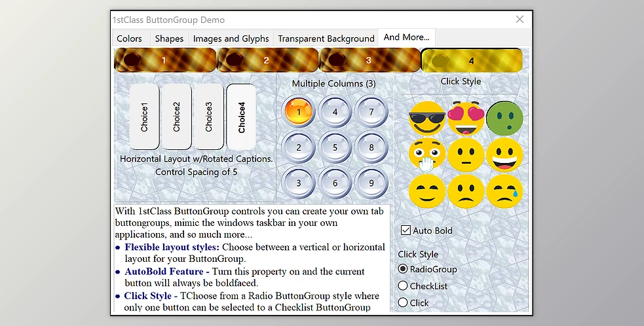Switch to the Colors tab
This screenshot has width=644, height=326.
(x=129, y=39)
